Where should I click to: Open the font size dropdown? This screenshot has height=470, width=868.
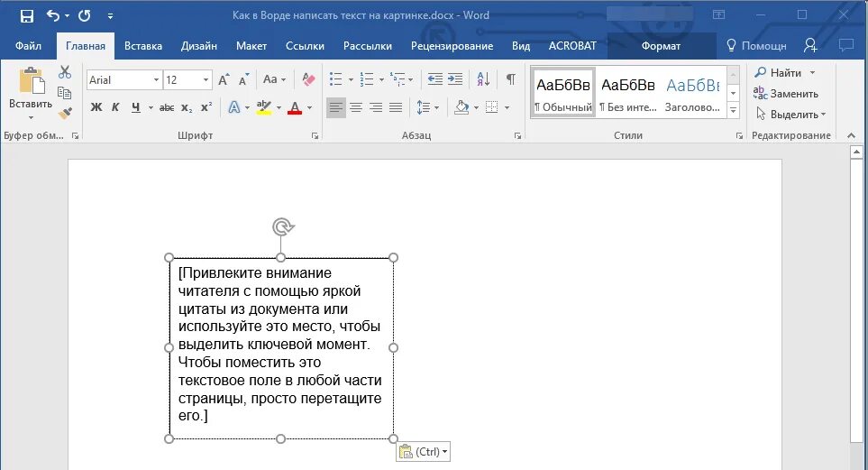coord(206,79)
